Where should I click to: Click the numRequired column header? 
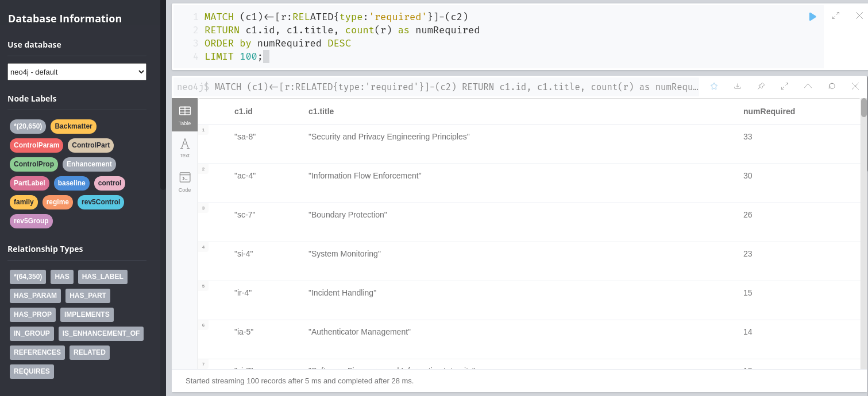769,111
